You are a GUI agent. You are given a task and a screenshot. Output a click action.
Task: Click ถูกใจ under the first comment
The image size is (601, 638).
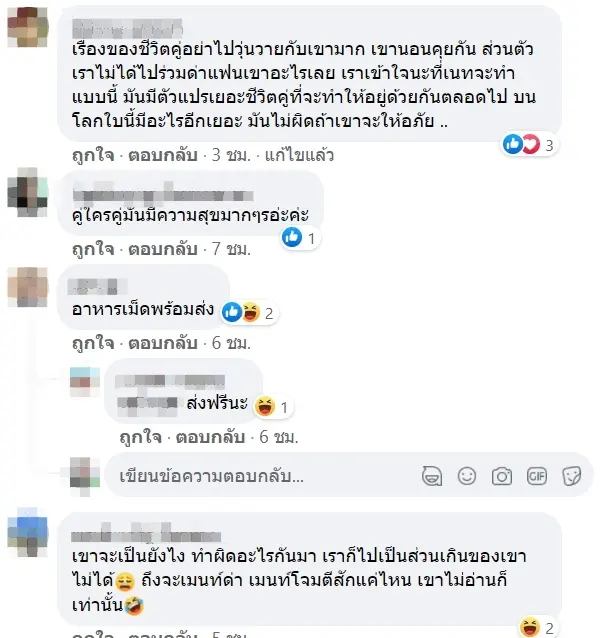point(93,155)
